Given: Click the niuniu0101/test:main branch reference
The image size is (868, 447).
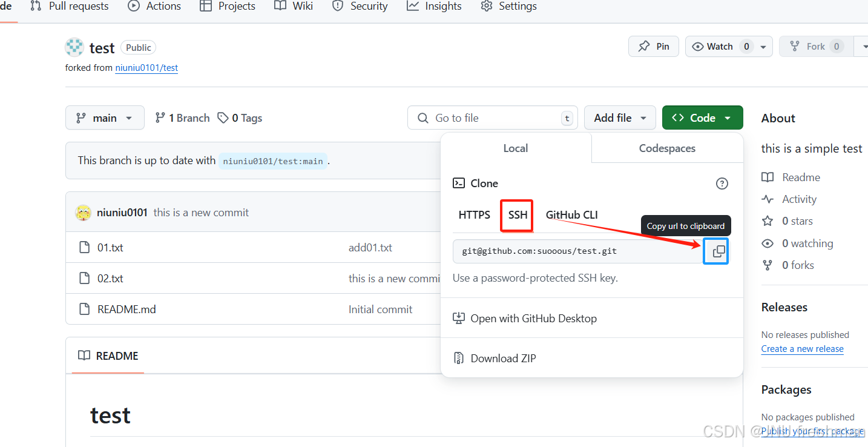Looking at the screenshot, I should (273, 161).
